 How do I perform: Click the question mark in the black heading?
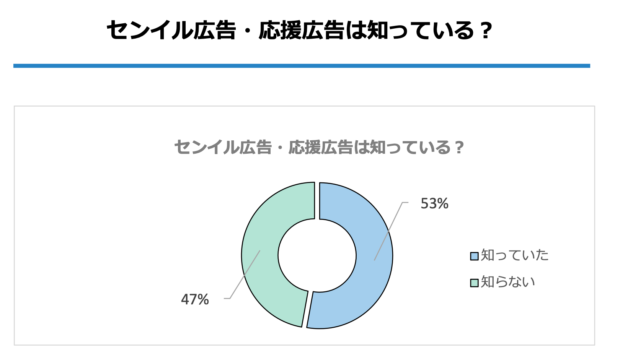pos(486,31)
